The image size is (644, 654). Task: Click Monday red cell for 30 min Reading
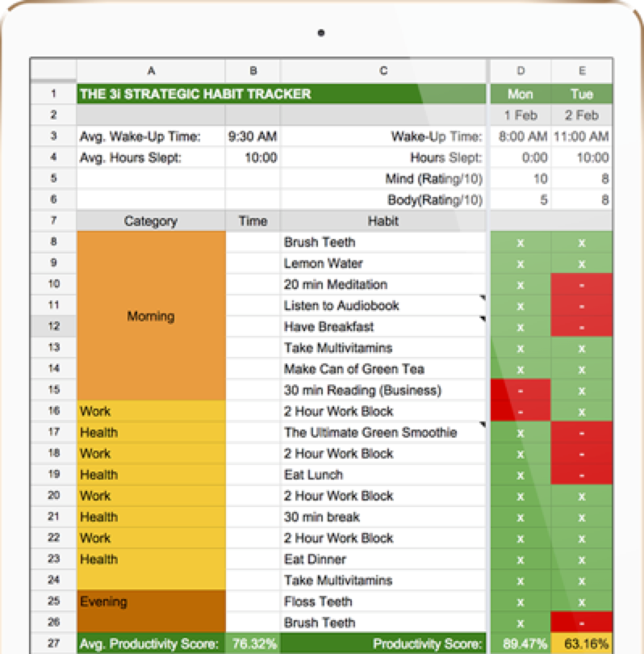[521, 391]
